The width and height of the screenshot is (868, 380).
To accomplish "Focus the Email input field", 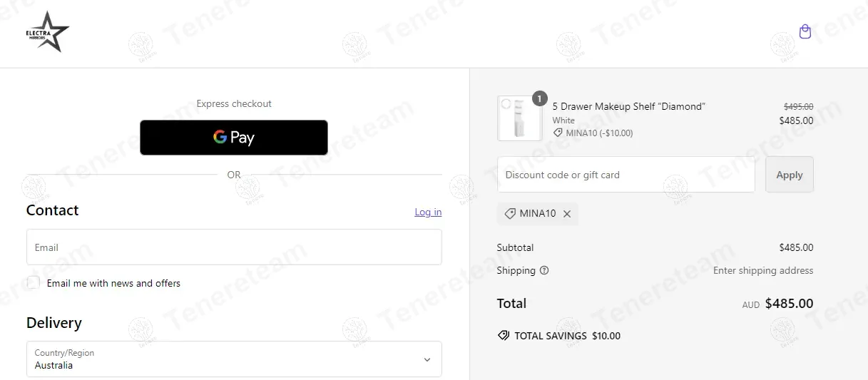I will click(x=234, y=247).
